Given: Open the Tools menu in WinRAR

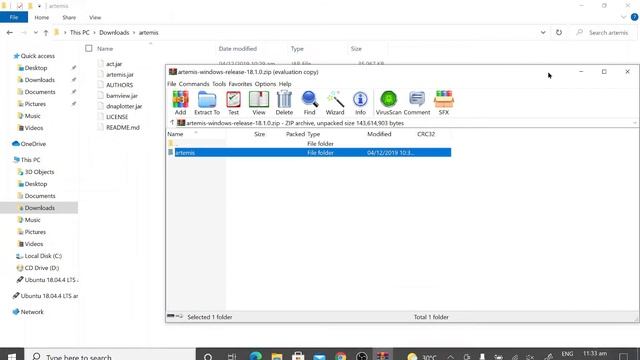Looking at the screenshot, I should 219,84.
